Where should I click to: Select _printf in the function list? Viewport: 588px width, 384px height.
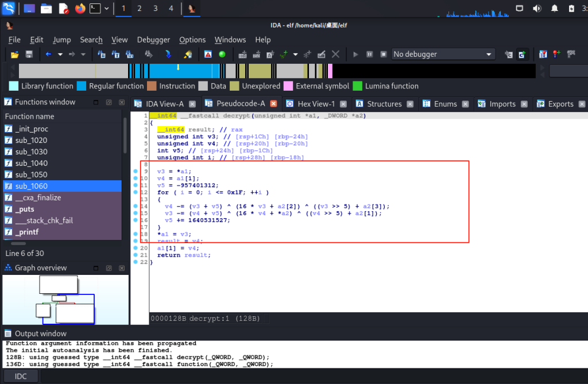point(62,232)
